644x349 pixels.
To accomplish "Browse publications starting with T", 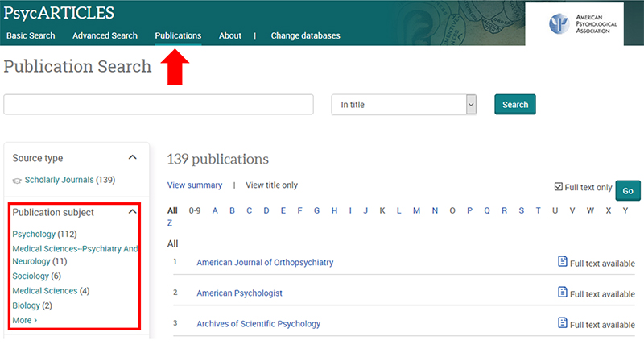I will pyautogui.click(x=538, y=210).
